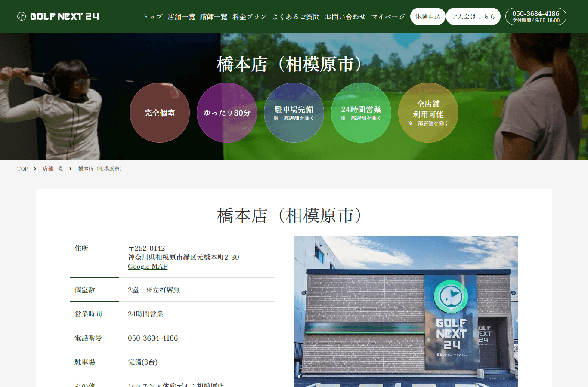
Task: Open the トップ menu item
Action: pos(153,17)
